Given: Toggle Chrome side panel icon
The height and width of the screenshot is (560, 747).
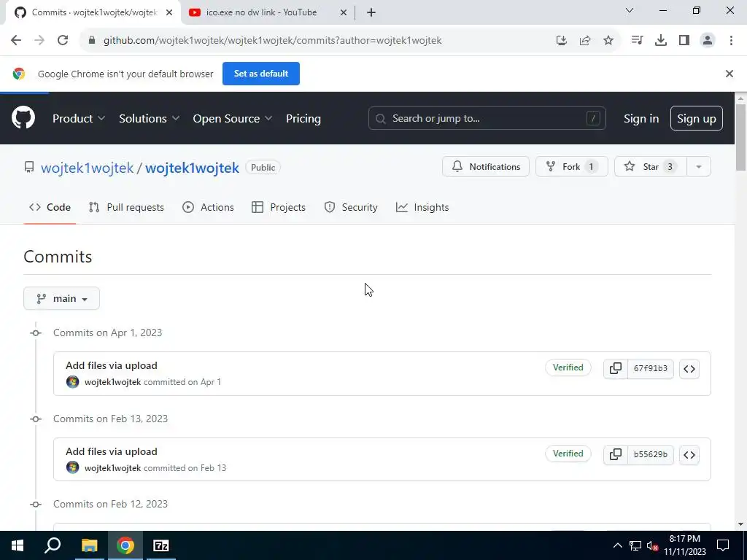Looking at the screenshot, I should tap(684, 41).
